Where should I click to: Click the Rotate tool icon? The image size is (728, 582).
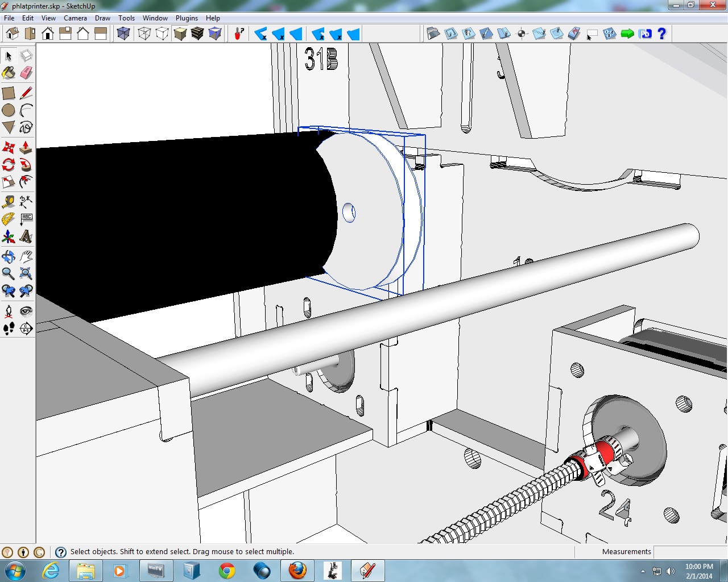click(x=9, y=165)
